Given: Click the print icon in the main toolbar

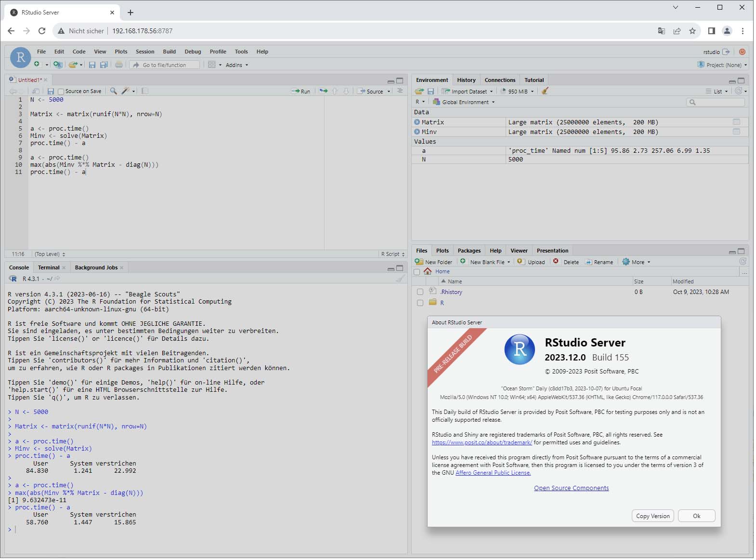Looking at the screenshot, I should point(118,65).
